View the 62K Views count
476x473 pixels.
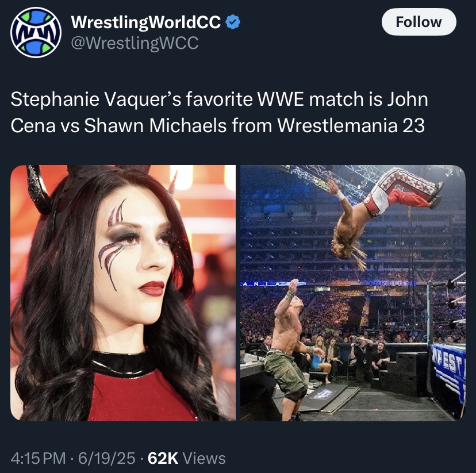coord(186,458)
